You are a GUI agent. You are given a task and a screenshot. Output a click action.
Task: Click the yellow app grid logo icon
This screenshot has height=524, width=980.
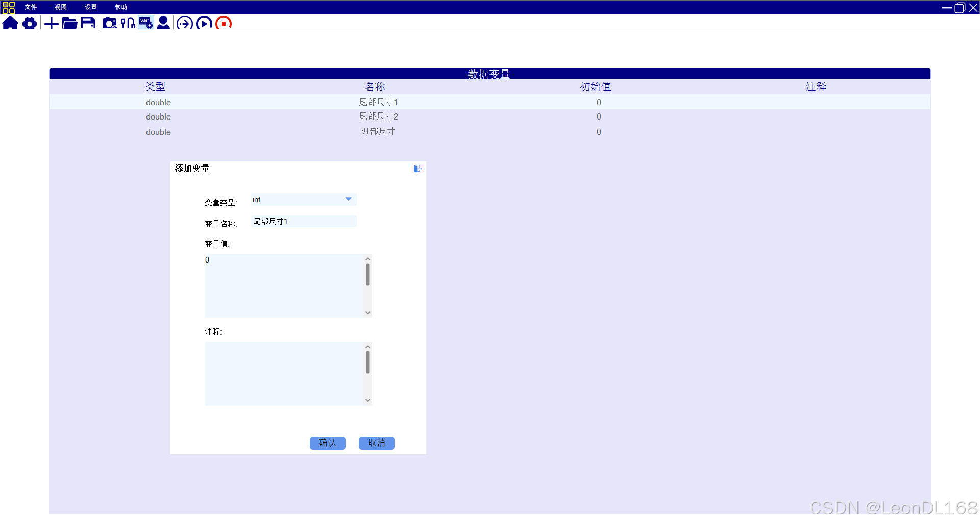click(9, 7)
